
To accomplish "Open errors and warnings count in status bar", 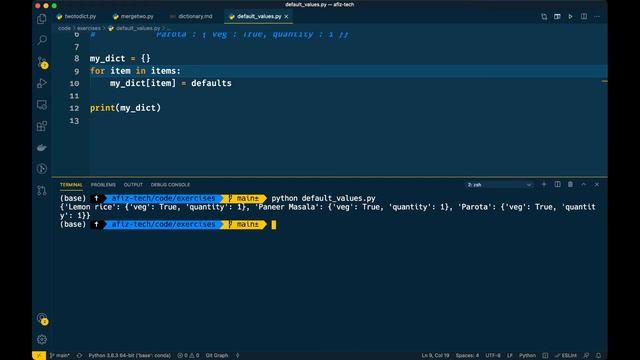I will pos(188,356).
